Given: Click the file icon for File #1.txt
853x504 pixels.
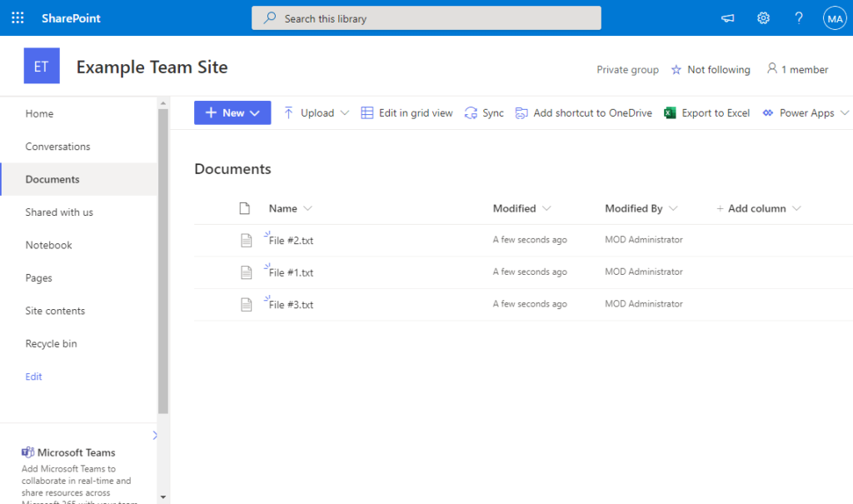Looking at the screenshot, I should click(x=247, y=272).
